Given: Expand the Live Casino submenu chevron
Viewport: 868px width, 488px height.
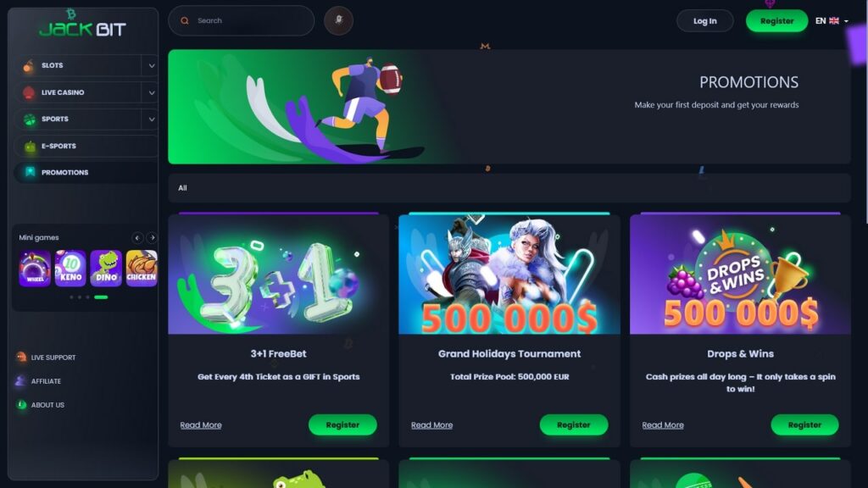Looking at the screenshot, I should 151,92.
